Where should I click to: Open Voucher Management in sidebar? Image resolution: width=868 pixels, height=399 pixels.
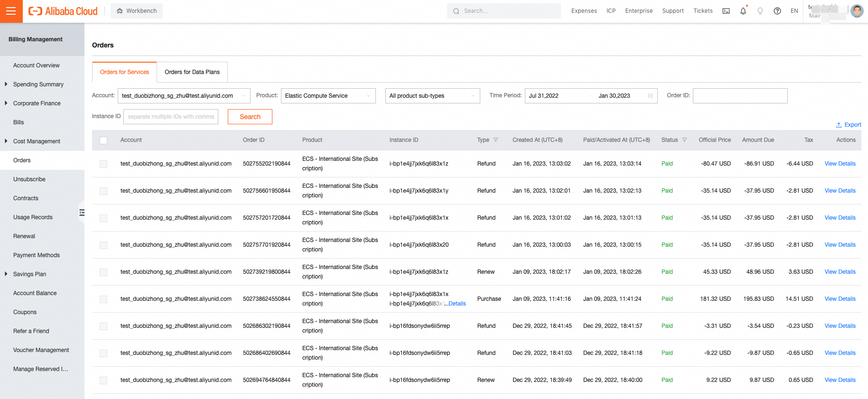pos(41,350)
